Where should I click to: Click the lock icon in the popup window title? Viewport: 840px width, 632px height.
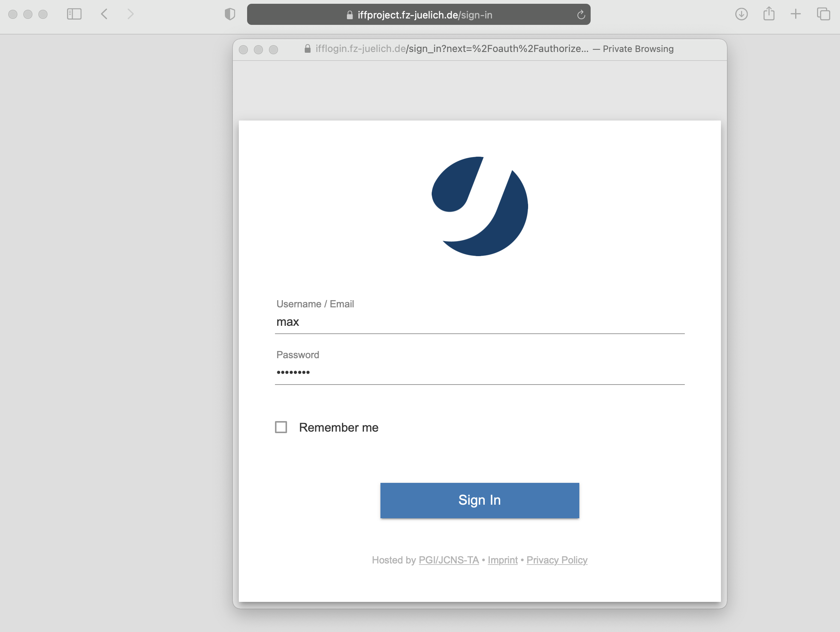point(308,49)
